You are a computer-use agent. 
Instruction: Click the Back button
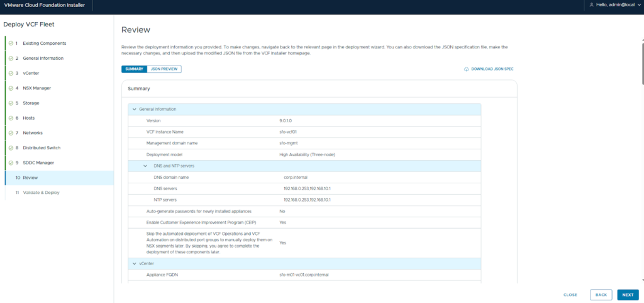pyautogui.click(x=601, y=294)
